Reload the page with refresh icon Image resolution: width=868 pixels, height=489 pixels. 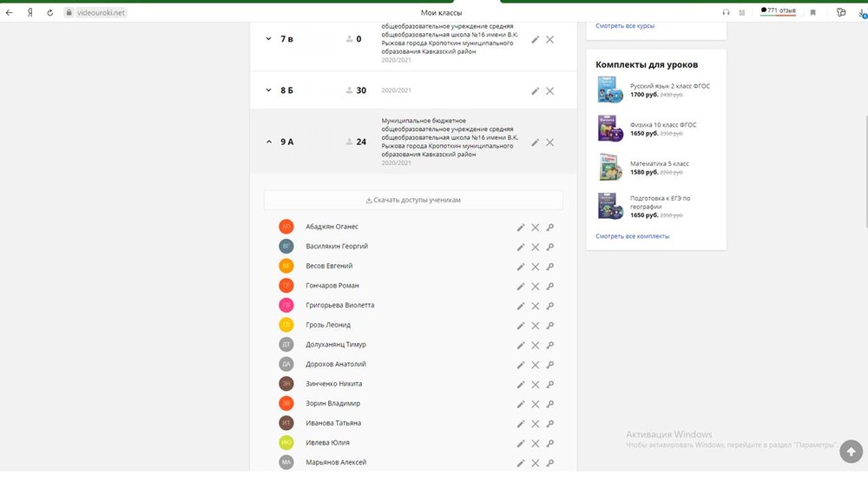coord(49,13)
